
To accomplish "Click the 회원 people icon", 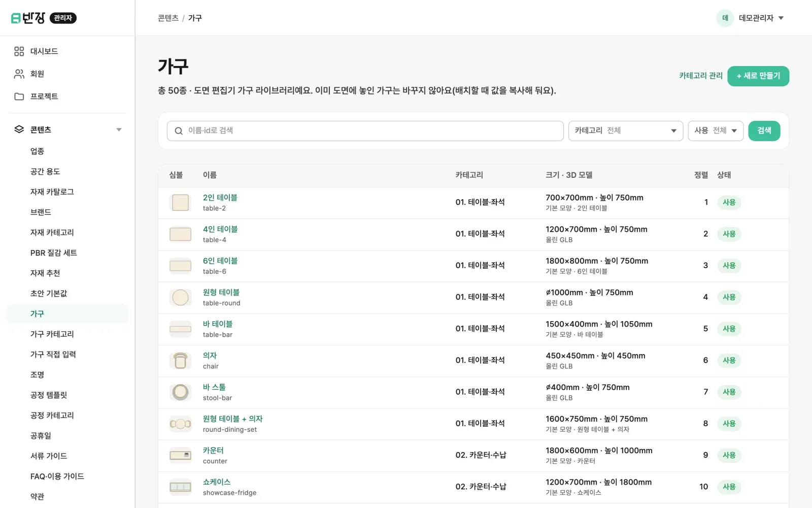I will [x=19, y=74].
